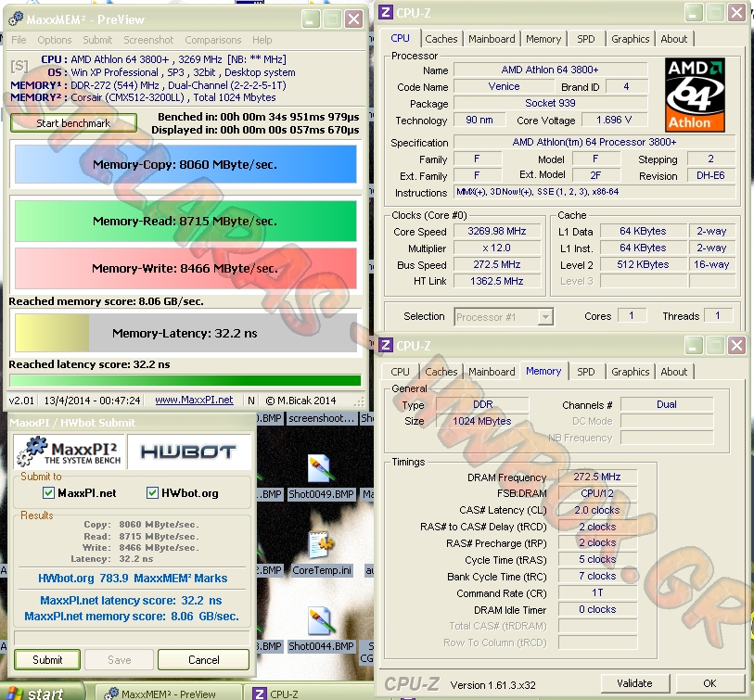Screen dimensions: 754x700
Task: Select About tab in lower CPU-Z window
Action: (673, 372)
